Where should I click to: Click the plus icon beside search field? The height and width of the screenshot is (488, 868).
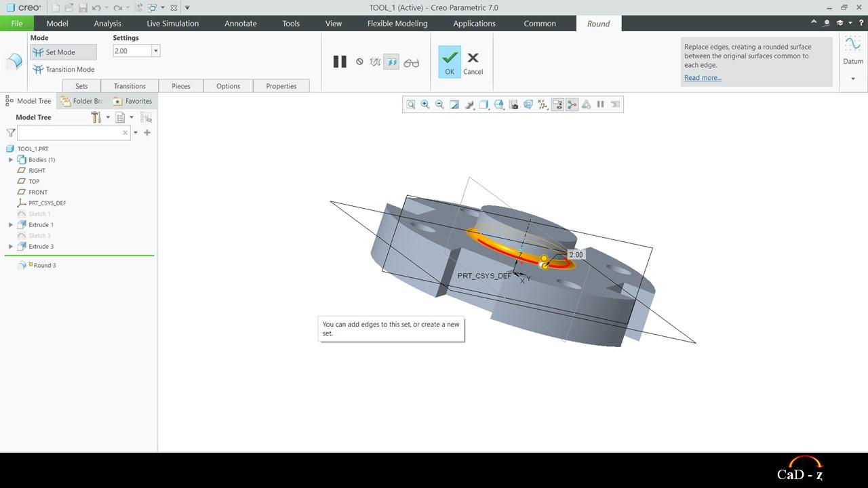click(x=147, y=133)
